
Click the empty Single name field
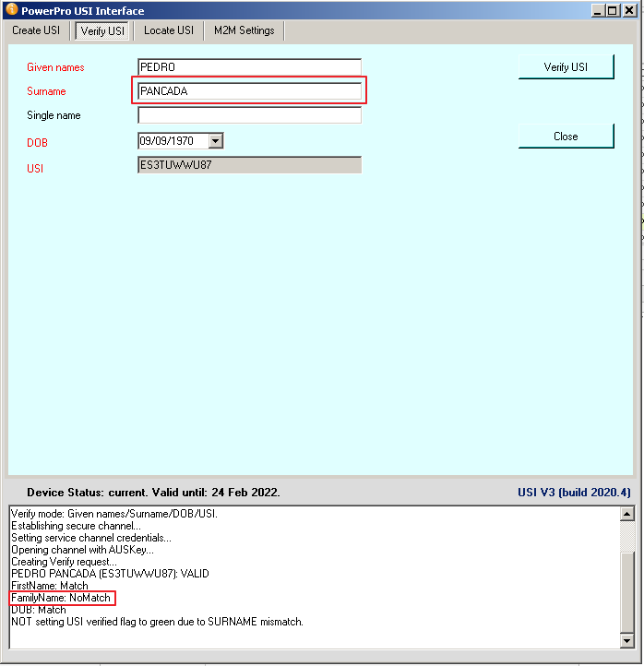tap(250, 115)
